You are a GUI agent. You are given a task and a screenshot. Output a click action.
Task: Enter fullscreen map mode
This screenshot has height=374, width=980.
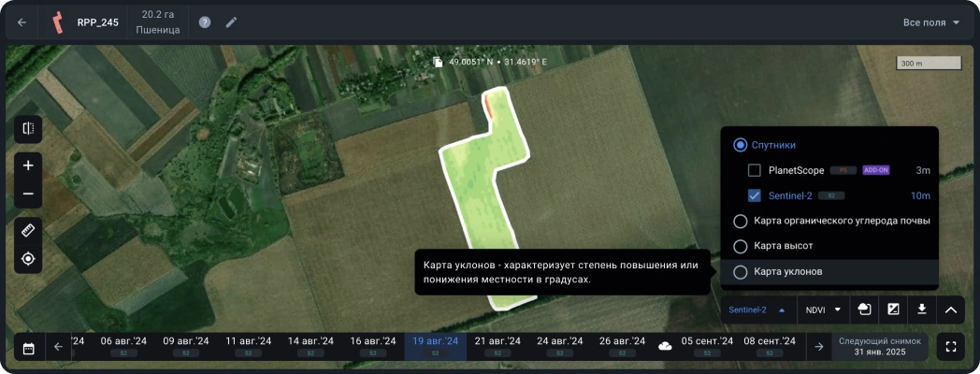pyautogui.click(x=951, y=347)
